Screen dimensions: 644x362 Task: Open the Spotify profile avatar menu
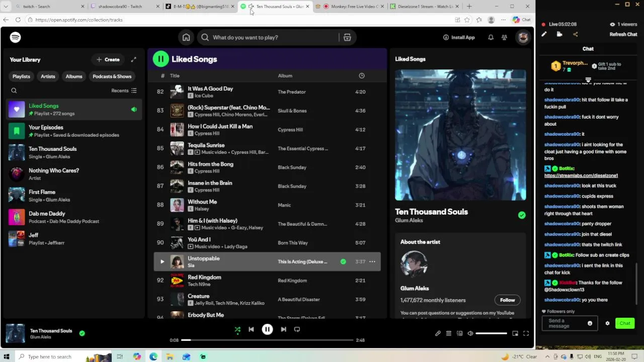click(523, 37)
